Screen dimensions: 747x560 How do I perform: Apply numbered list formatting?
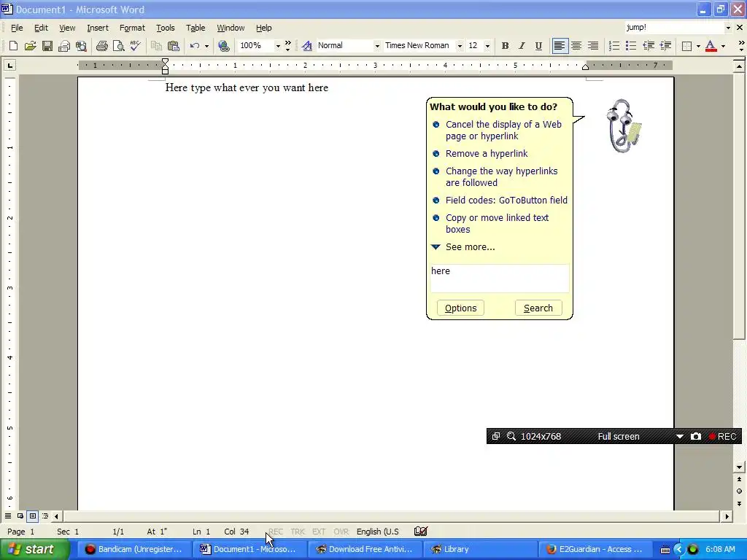coord(614,46)
